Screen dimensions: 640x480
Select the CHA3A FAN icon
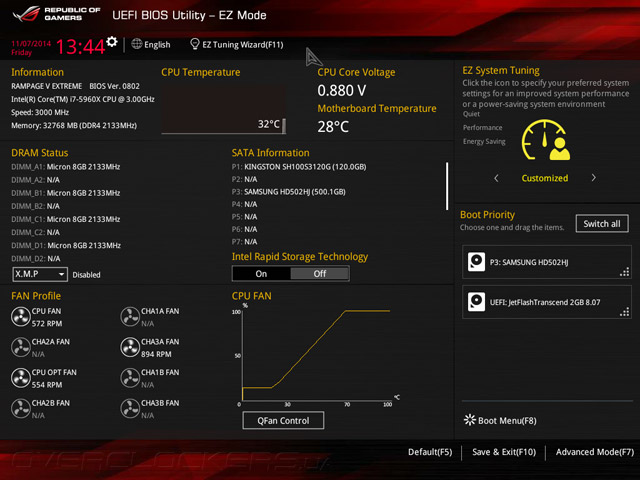click(130, 347)
